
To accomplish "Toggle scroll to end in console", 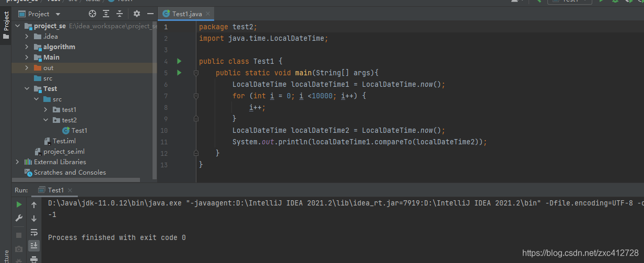I will click(x=34, y=245).
